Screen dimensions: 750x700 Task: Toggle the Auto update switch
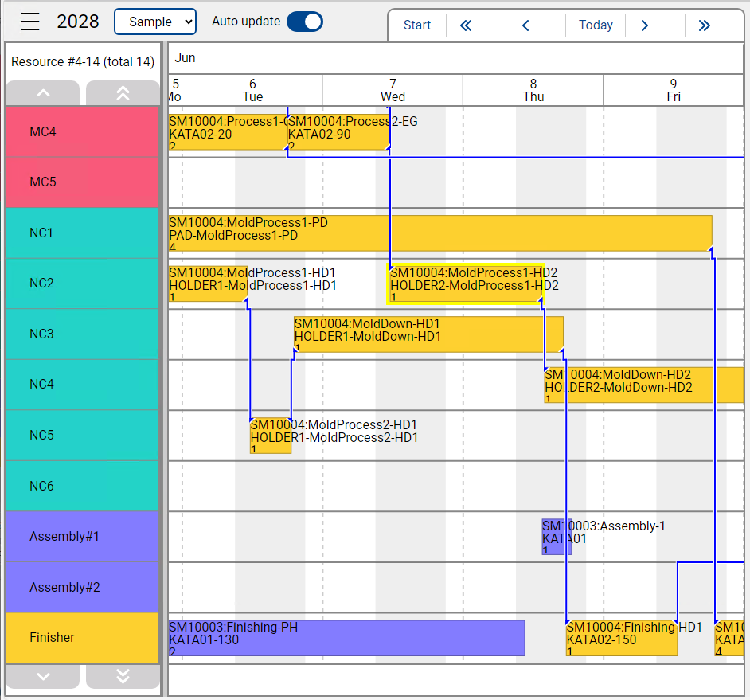pos(304,22)
